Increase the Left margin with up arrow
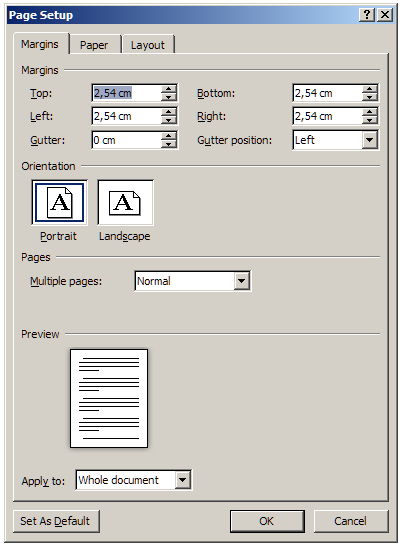The height and width of the screenshot is (547, 406). click(169, 112)
